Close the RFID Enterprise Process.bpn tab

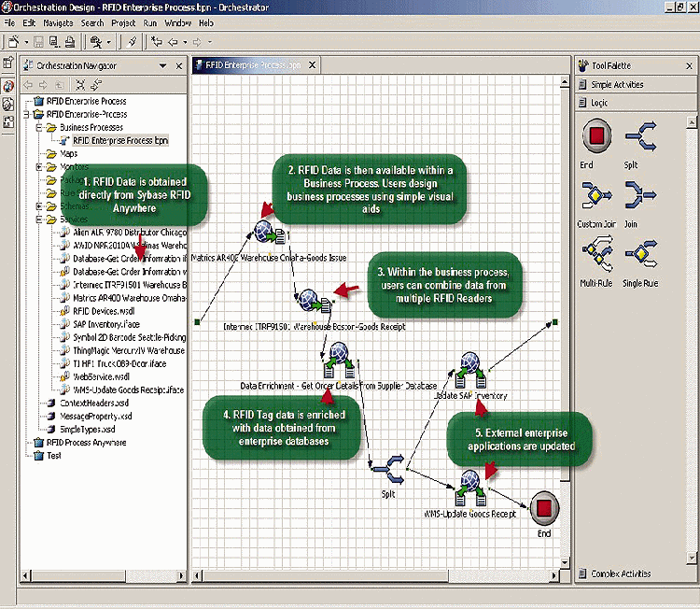pyautogui.click(x=313, y=65)
